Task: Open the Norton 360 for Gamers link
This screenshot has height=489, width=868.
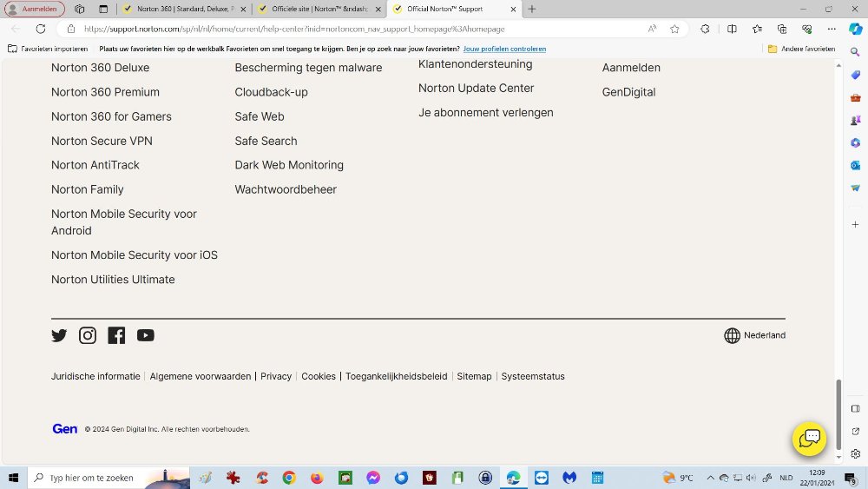Action: point(111,116)
